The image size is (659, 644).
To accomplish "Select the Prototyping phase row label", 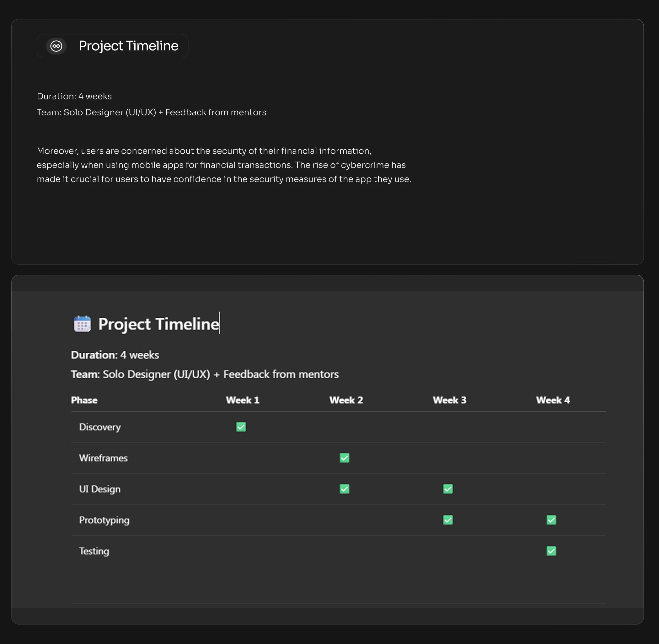I will click(x=104, y=520).
